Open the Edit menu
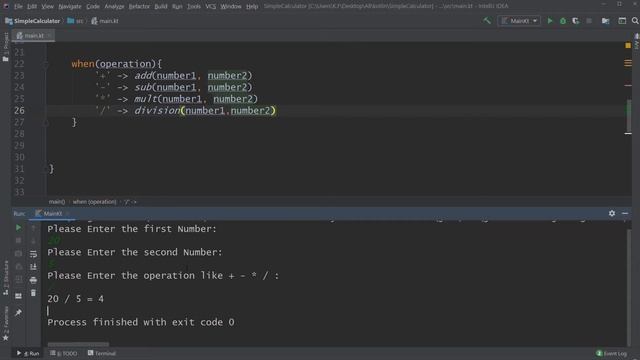 (x=32, y=7)
